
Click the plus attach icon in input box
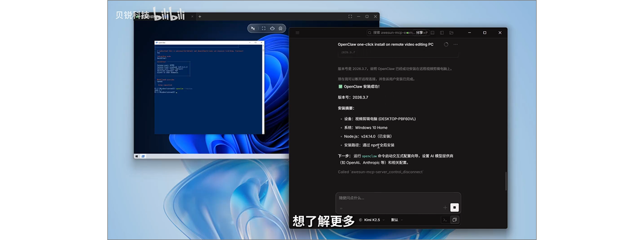pyautogui.click(x=445, y=207)
